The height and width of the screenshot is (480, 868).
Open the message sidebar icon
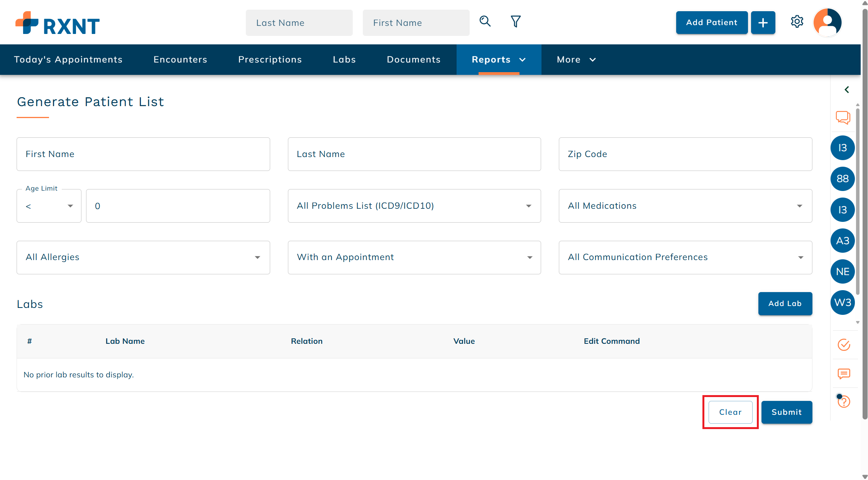click(844, 374)
